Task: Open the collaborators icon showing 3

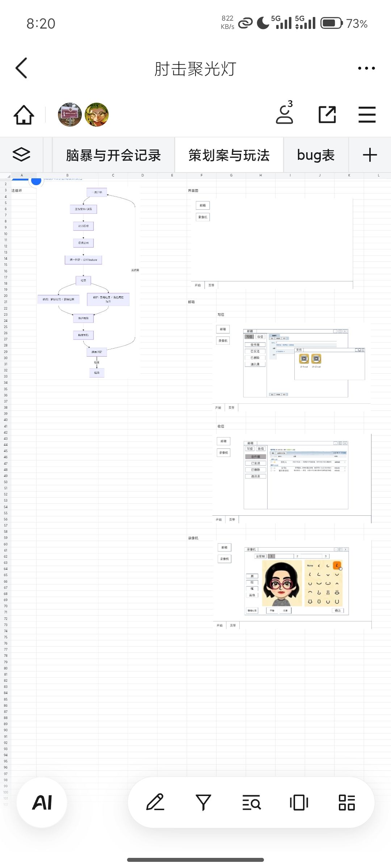Action: [x=285, y=113]
